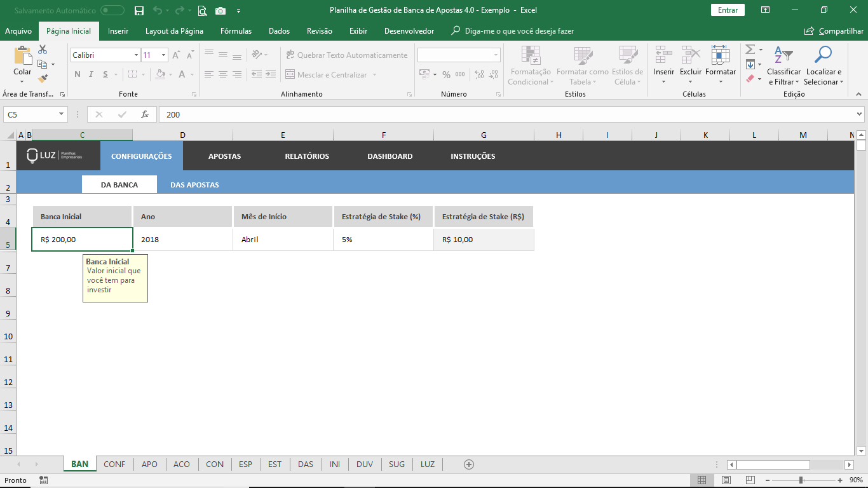
Task: Expand the formula bar
Action: point(860,114)
